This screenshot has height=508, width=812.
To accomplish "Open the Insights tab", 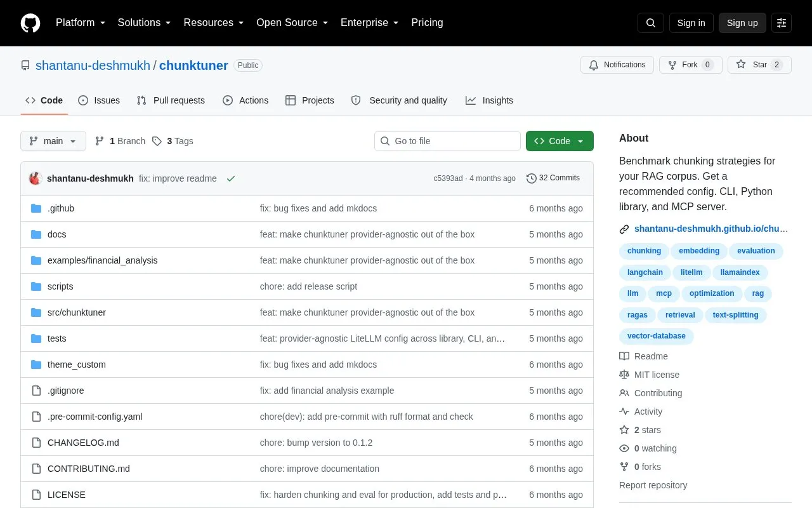I will [x=489, y=100].
